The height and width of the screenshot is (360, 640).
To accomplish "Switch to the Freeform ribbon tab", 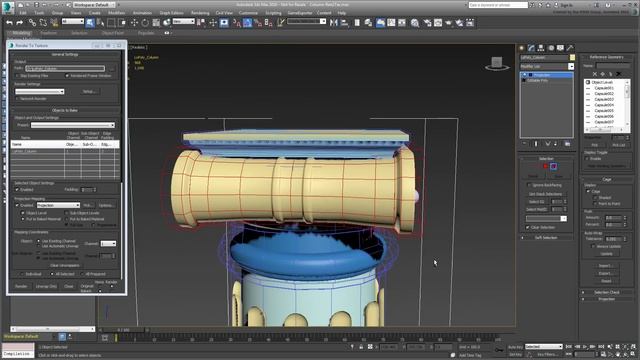I will click(49, 33).
